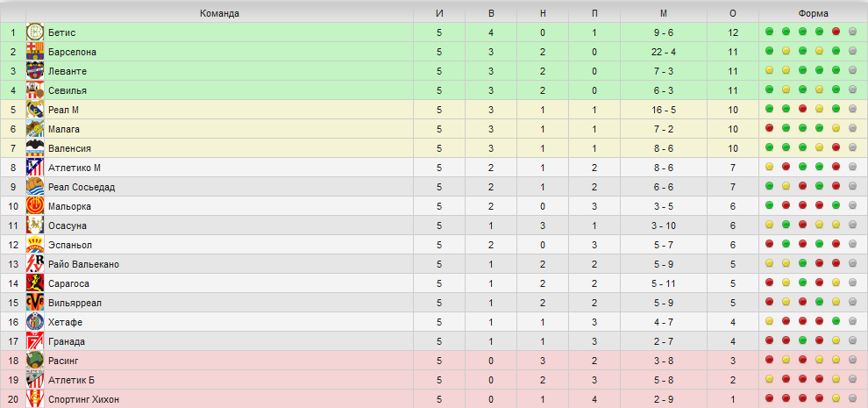Sort by the М goals column
Image resolution: width=868 pixels, height=408 pixels.
[663, 13]
